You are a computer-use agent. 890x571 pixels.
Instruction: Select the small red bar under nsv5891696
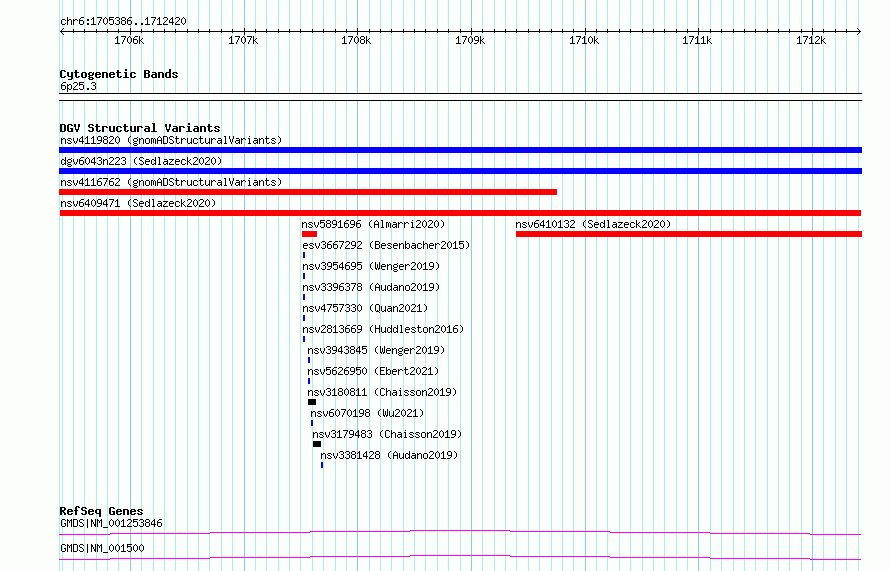(309, 234)
